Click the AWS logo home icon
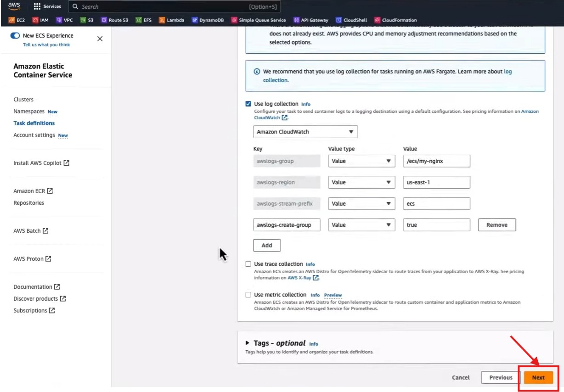564x392 pixels. [14, 6]
